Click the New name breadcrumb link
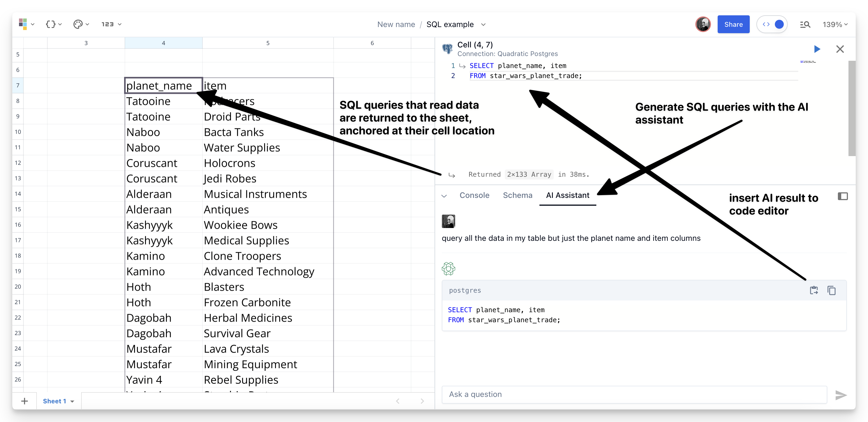868x422 pixels. (x=396, y=25)
